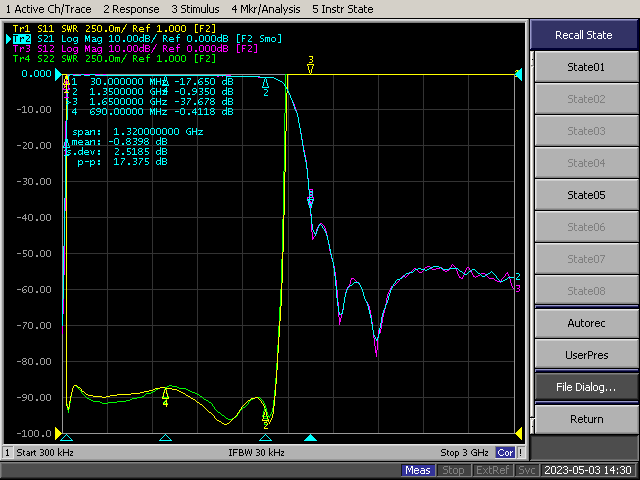
Task: Click the ExtRef status indicator
Action: tap(491, 470)
